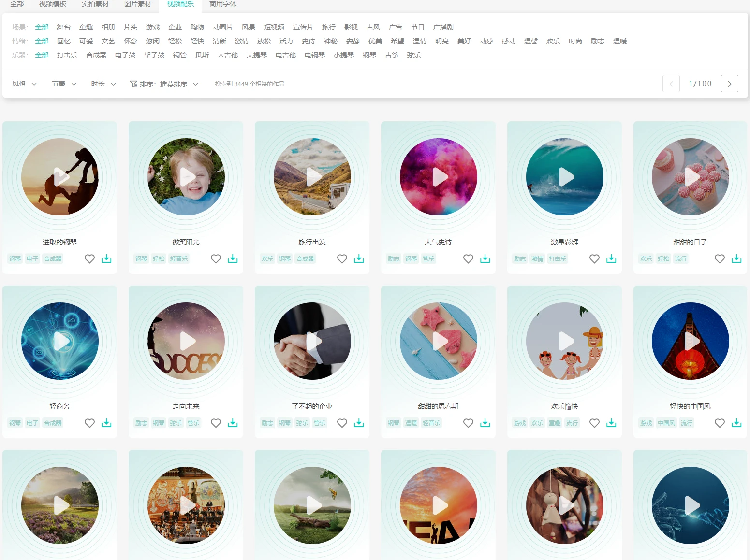Click the 中国风 tag on 轻快的中国风
750x560 pixels.
tap(666, 423)
